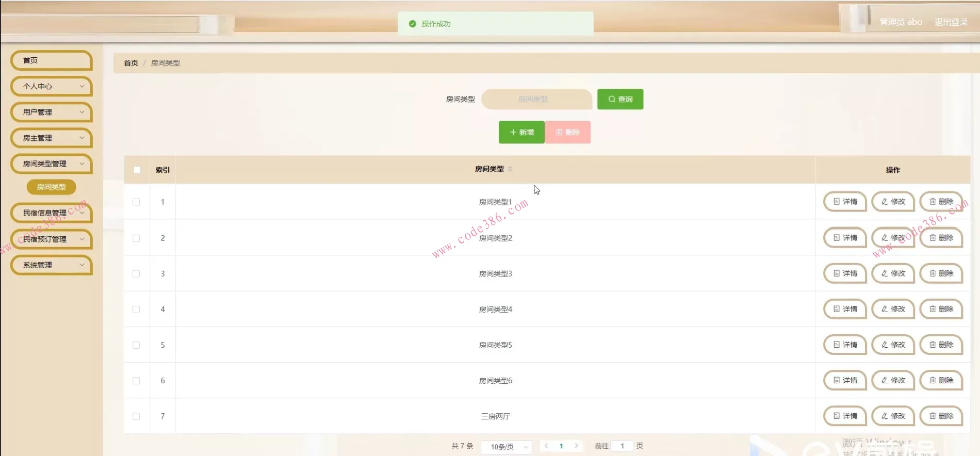
Task: Click the 管理员 abo user label
Action: [x=901, y=22]
